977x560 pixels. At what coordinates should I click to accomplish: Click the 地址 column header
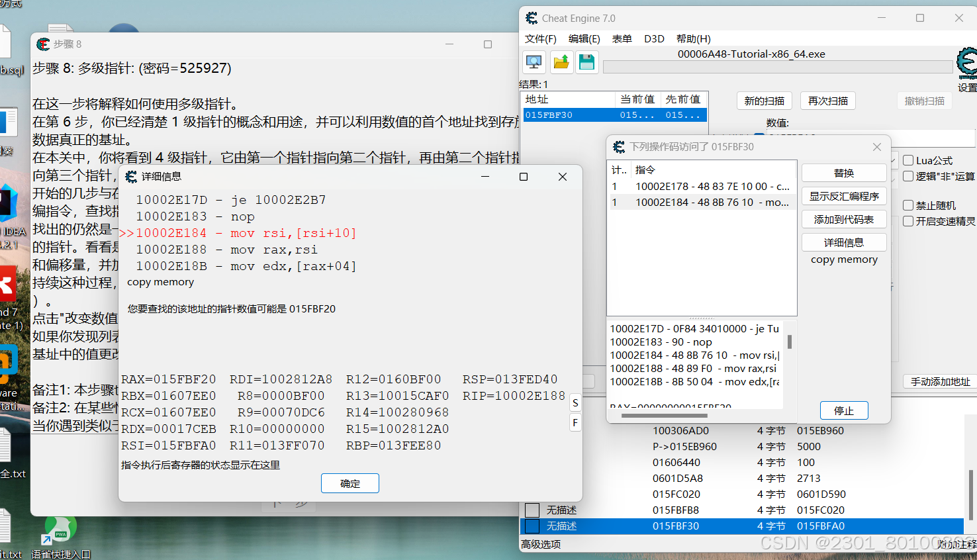(x=569, y=99)
